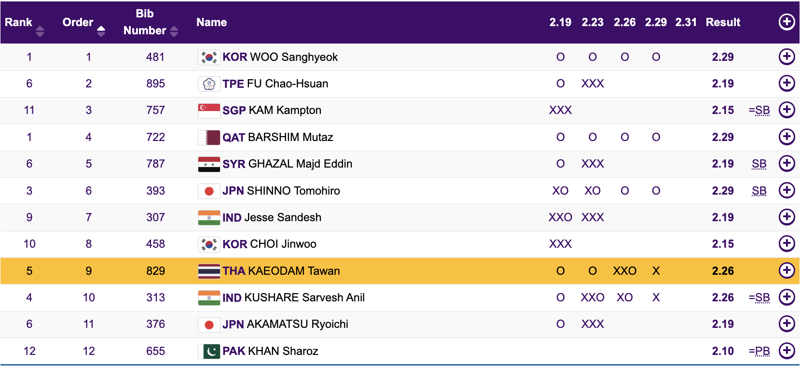Expand details for WOO Sanghyeok row
Image resolution: width=800 pixels, height=367 pixels.
[786, 57]
